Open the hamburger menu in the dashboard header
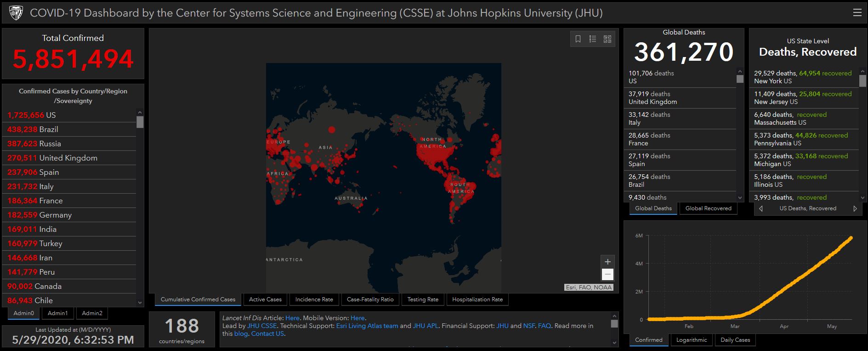The image size is (868, 351). coord(857,13)
